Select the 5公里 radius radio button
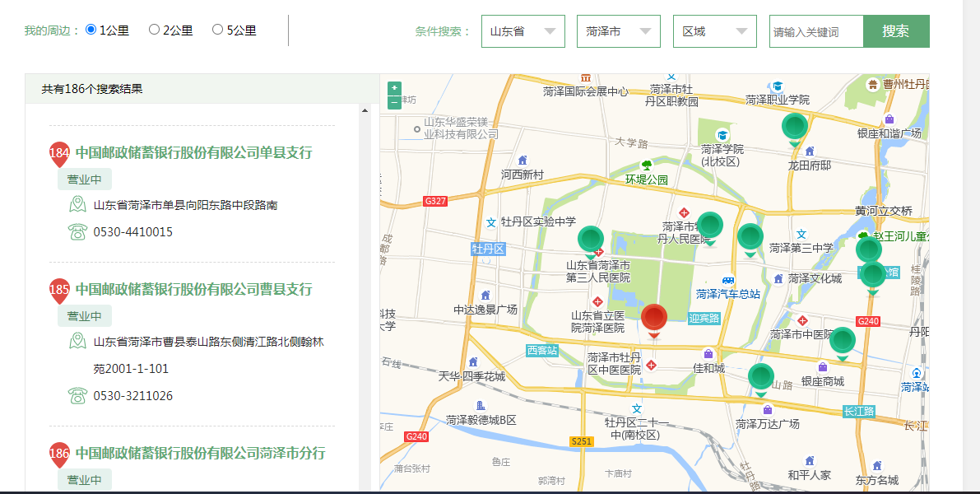This screenshot has height=494, width=980. (x=217, y=30)
